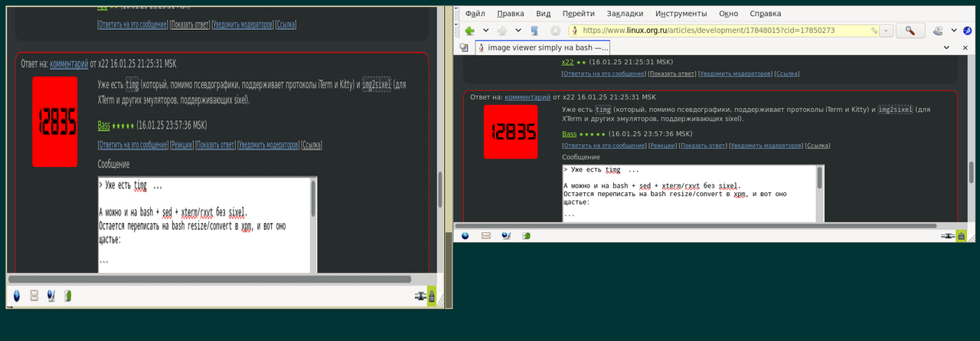Close the current tab with X

[966, 48]
